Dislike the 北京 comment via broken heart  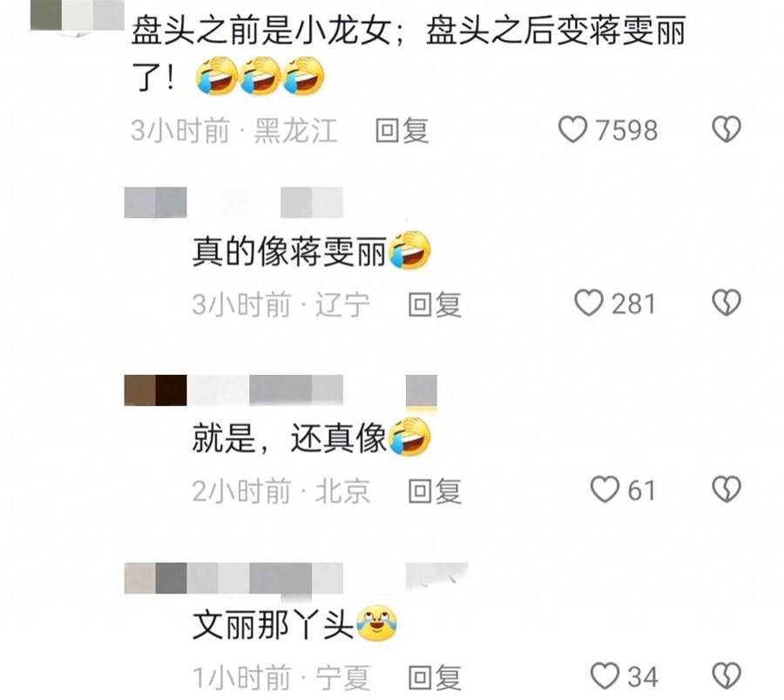pos(727,490)
